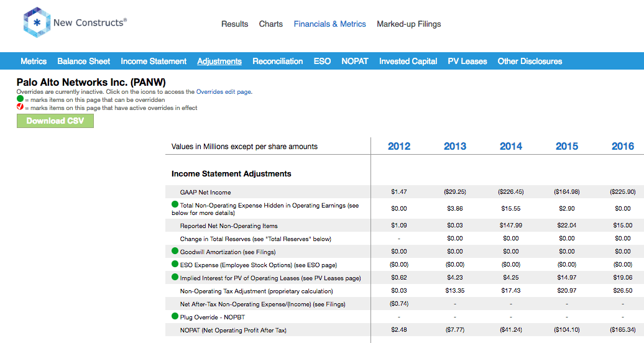Click the 2016 column header
Image resolution: width=644 pixels, height=343 pixels.
(x=623, y=146)
